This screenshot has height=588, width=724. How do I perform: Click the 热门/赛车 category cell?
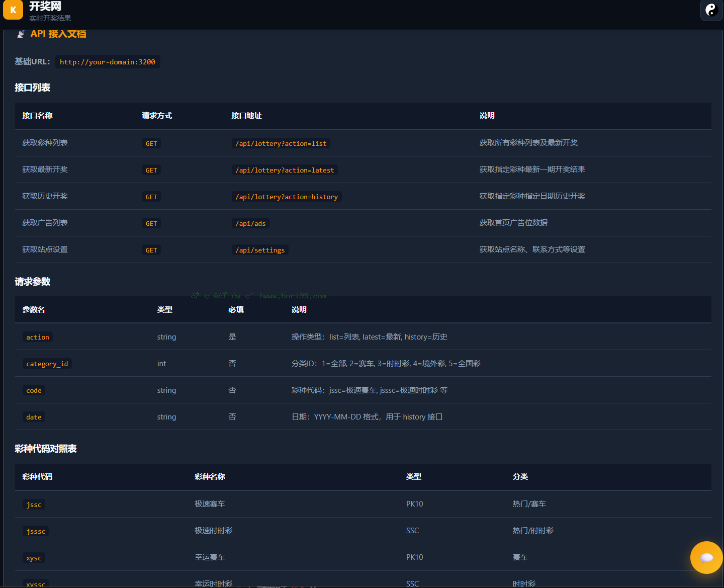coord(529,504)
